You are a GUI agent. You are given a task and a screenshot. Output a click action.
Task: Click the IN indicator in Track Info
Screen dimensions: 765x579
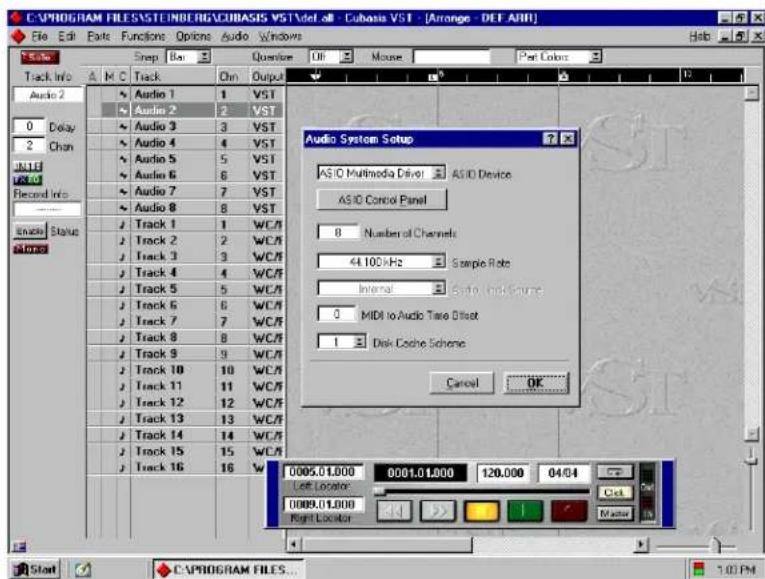[x=28, y=167]
